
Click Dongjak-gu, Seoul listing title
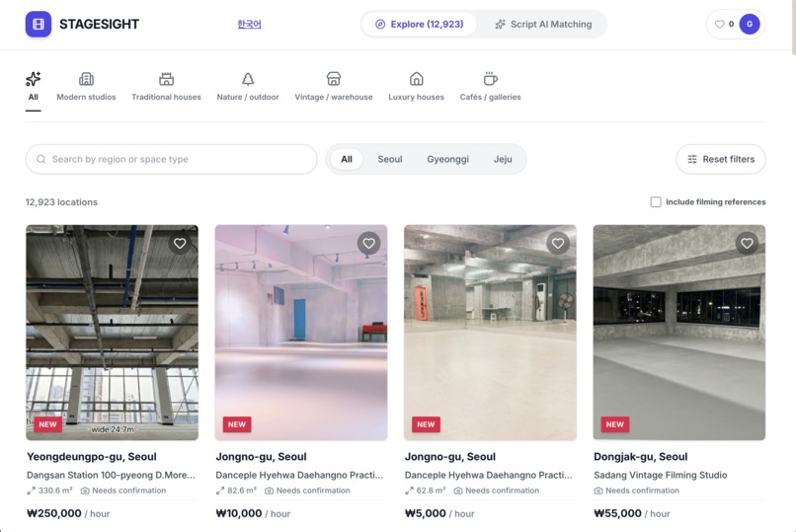pyautogui.click(x=641, y=456)
